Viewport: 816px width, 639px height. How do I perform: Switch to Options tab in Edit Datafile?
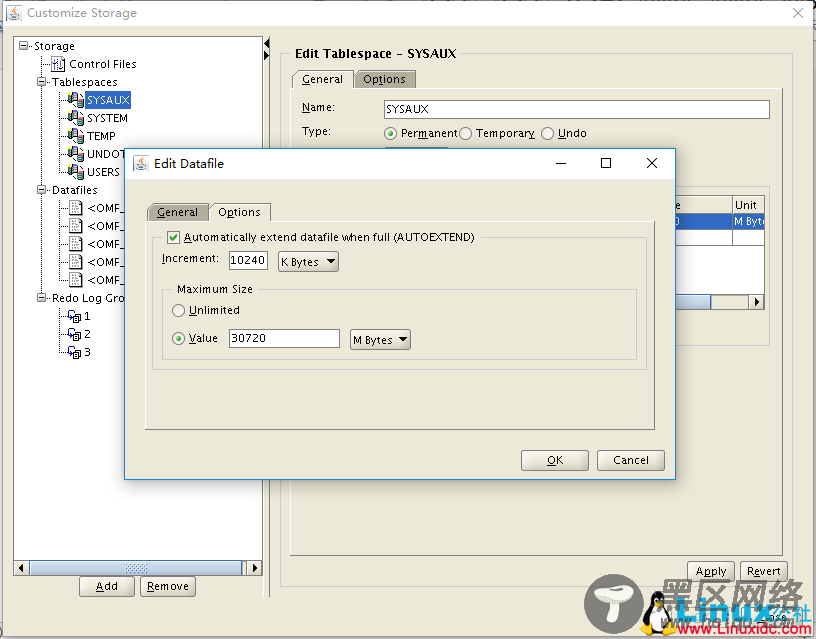(239, 212)
